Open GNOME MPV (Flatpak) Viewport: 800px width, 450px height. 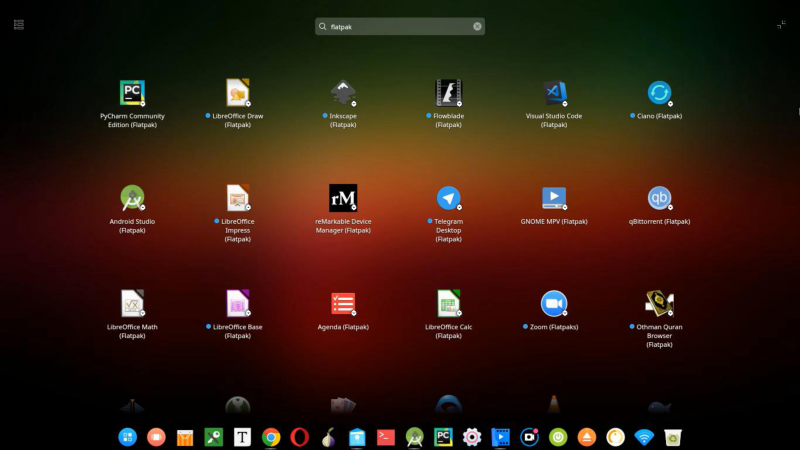click(x=554, y=198)
